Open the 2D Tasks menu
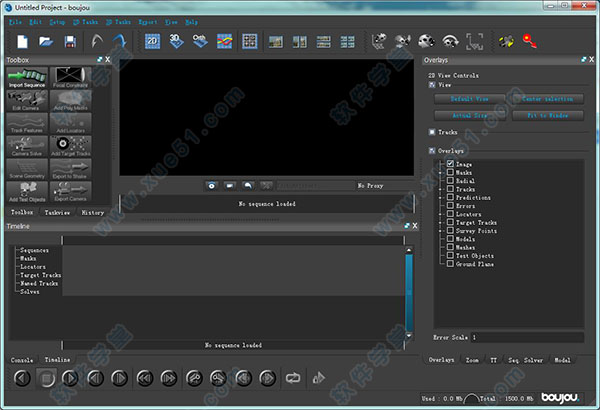 [85, 22]
